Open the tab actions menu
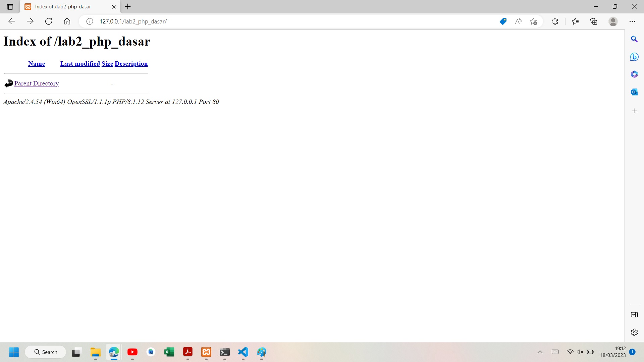The height and width of the screenshot is (362, 644). coord(10,6)
